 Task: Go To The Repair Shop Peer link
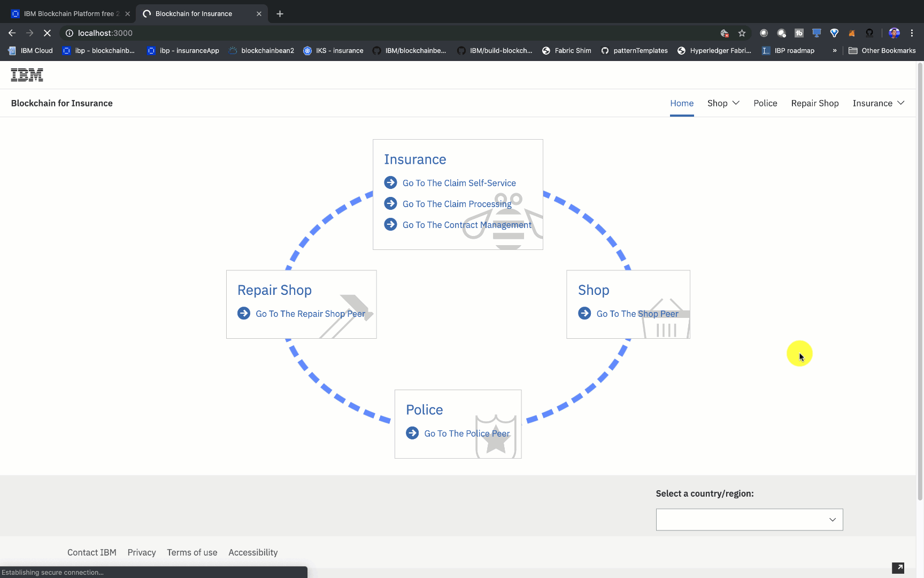311,314
